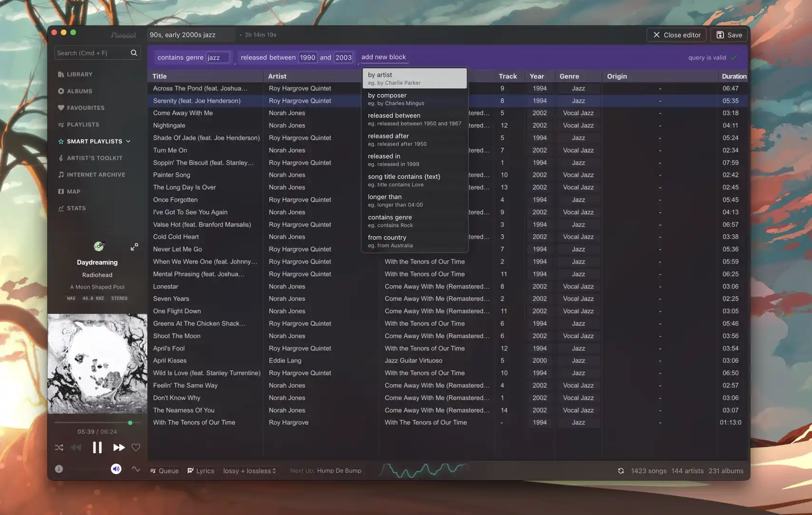This screenshot has height=515, width=812.
Task: Select the 'released between' block option
Action: pos(415,119)
